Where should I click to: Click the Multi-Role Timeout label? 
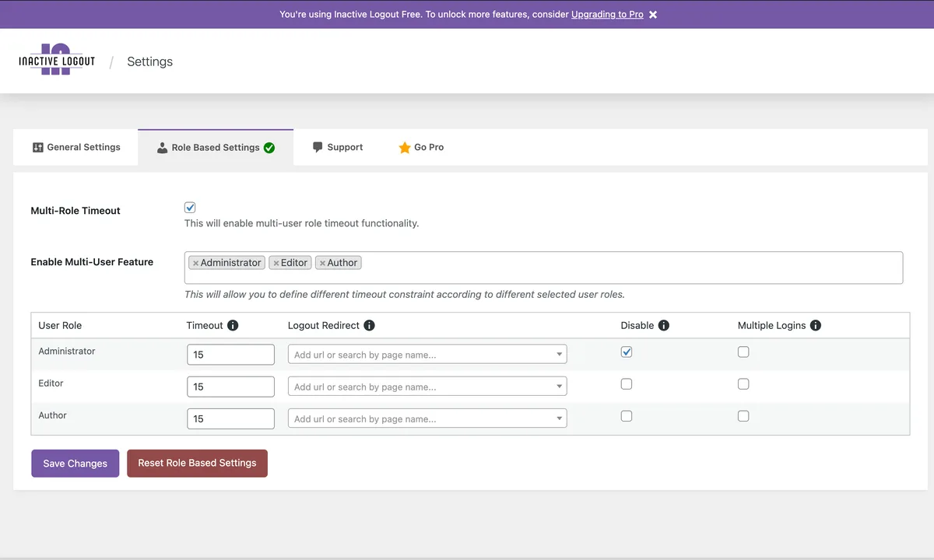(75, 211)
